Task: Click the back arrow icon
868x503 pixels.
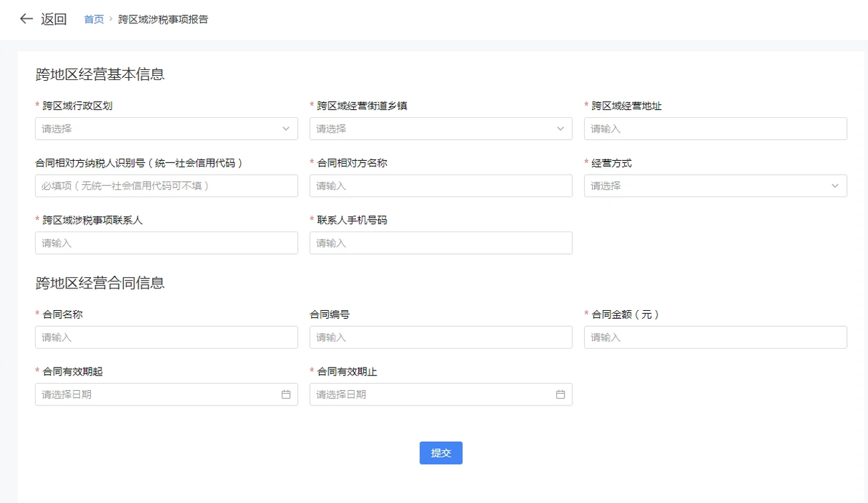Action: [26, 19]
